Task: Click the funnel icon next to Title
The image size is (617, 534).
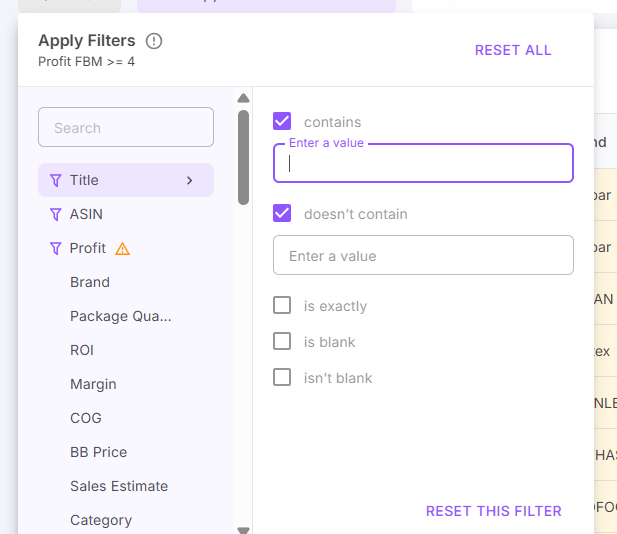Action: (x=56, y=180)
